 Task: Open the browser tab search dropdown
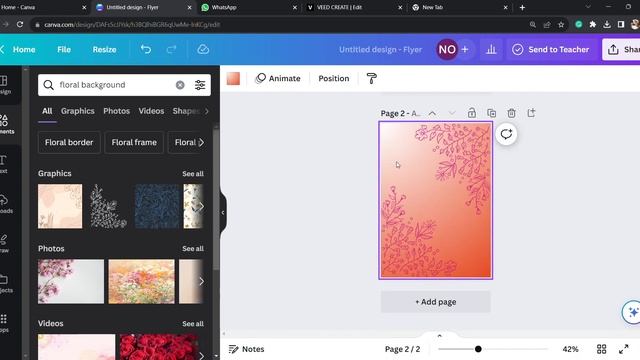point(588,7)
